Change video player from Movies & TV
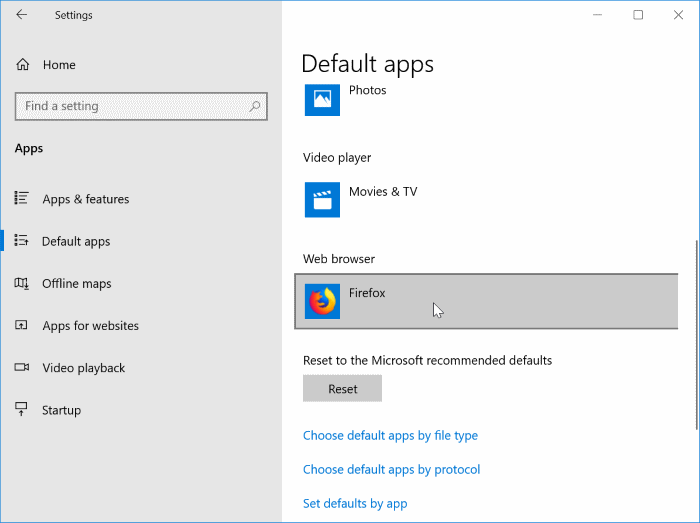 (x=486, y=199)
